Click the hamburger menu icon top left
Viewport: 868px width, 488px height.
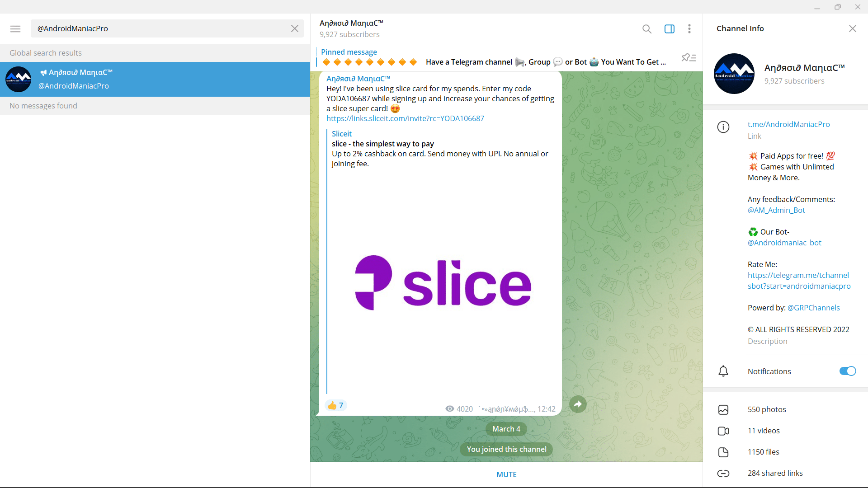click(15, 28)
